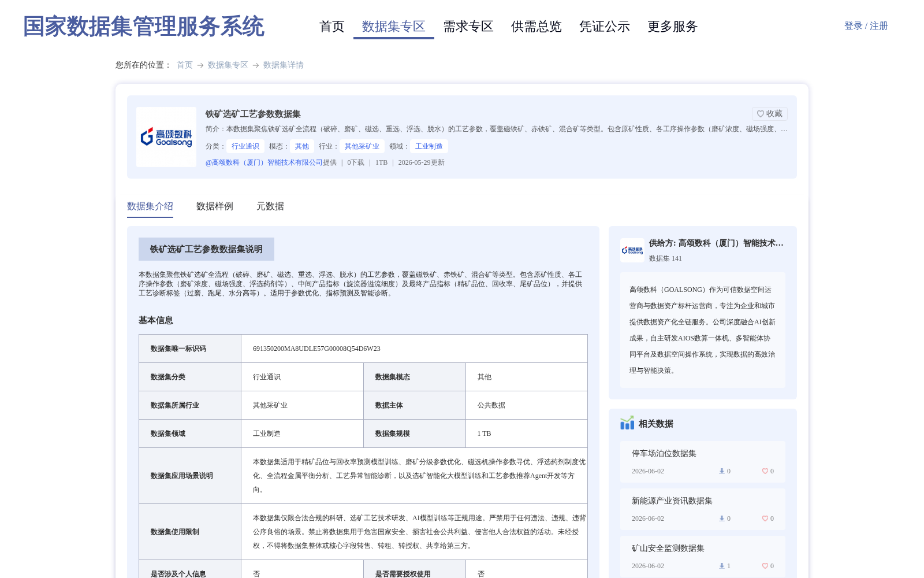The image size is (924, 578).
Task: Open 凭证公示 navigation item
Action: coord(605,27)
